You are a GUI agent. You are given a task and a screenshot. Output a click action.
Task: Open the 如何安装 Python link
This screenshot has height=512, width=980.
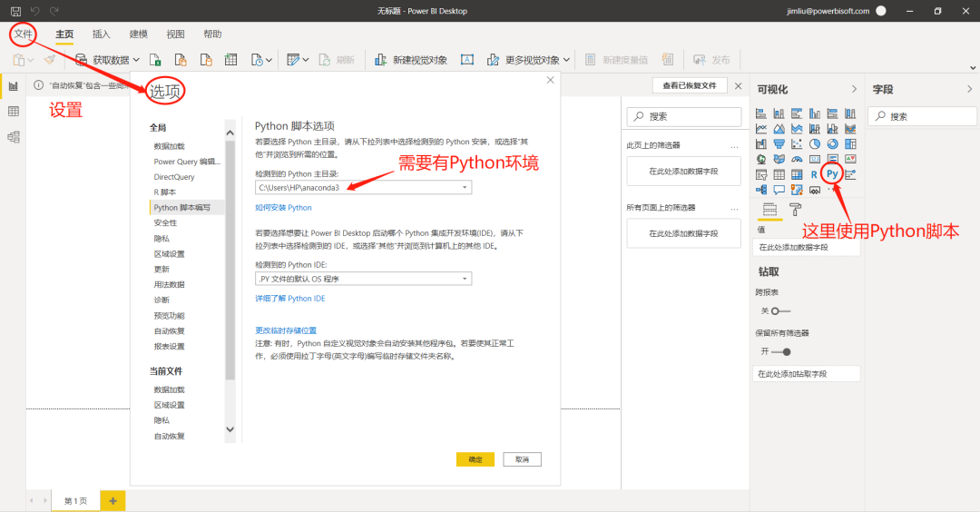coord(283,208)
